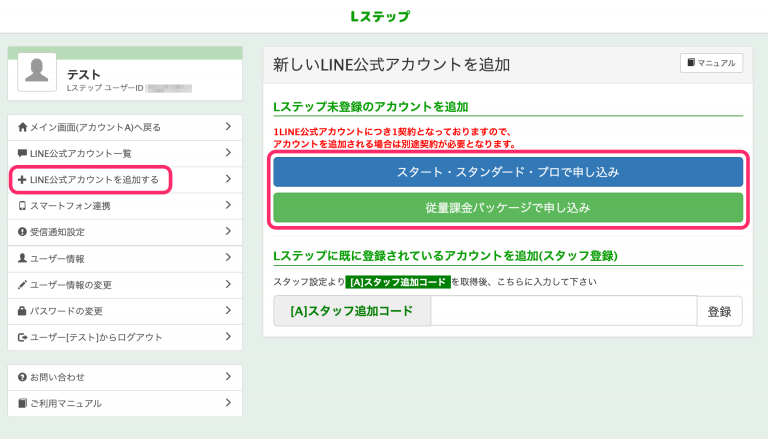This screenshot has width=768, height=439.
Task: Click the red 1LINE公式アカウントにつき1契約 notice
Action: pyautogui.click(x=395, y=138)
